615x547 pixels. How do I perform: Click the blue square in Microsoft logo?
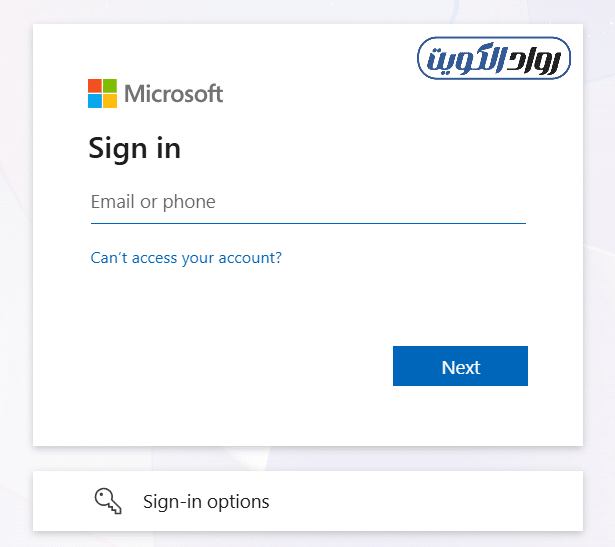point(95,100)
